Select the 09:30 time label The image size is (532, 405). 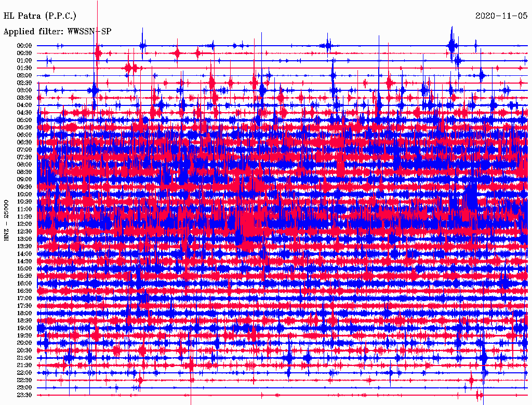pyautogui.click(x=24, y=187)
